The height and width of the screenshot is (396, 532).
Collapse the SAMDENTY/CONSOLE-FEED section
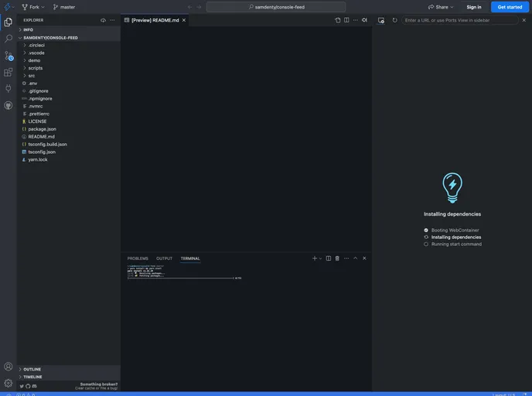click(69, 38)
